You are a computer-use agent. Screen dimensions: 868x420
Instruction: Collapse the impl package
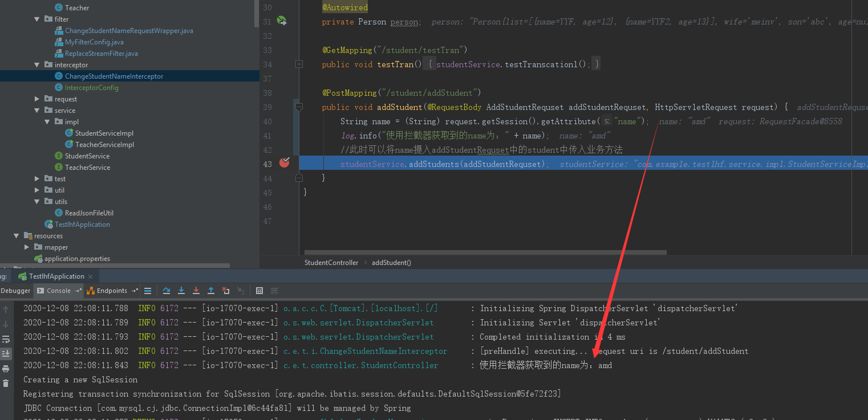coord(47,121)
